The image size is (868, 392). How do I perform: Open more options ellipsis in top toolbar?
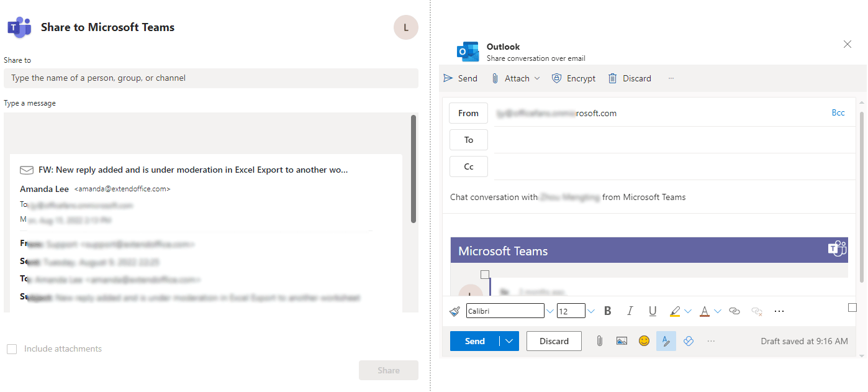[671, 78]
